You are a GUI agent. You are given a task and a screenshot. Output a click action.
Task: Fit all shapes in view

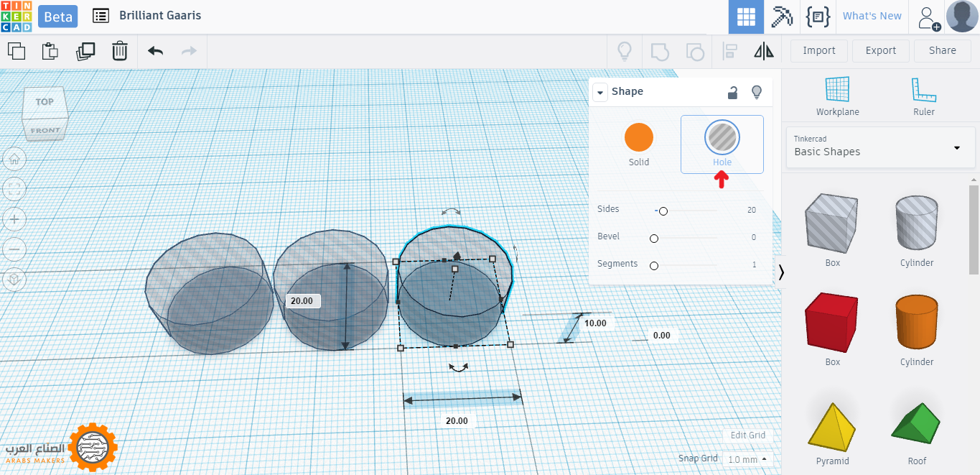coord(14,189)
